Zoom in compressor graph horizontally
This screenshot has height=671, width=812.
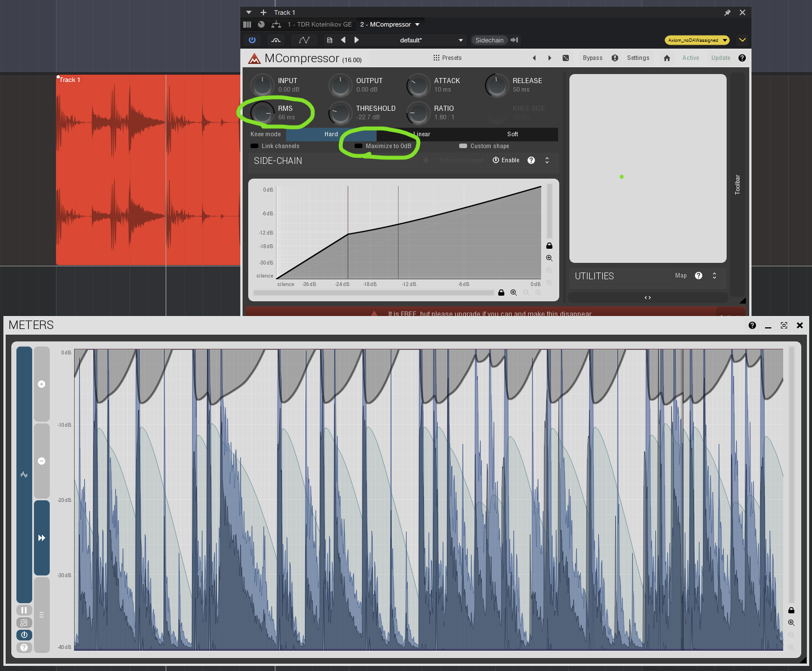513,292
